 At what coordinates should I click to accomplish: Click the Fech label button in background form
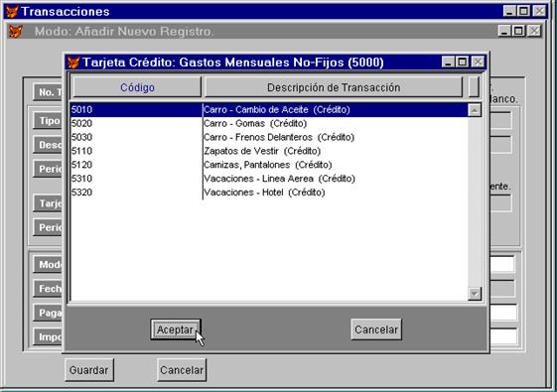click(48, 289)
